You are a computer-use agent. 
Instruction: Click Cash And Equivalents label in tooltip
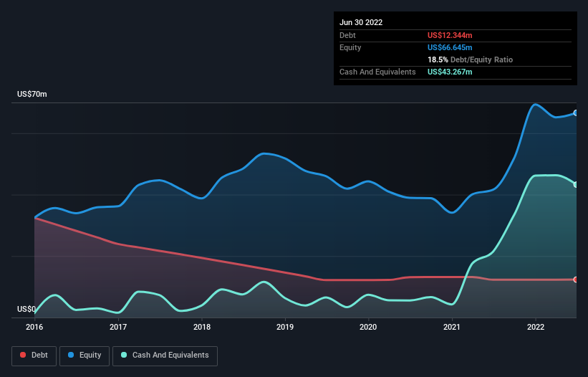377,72
